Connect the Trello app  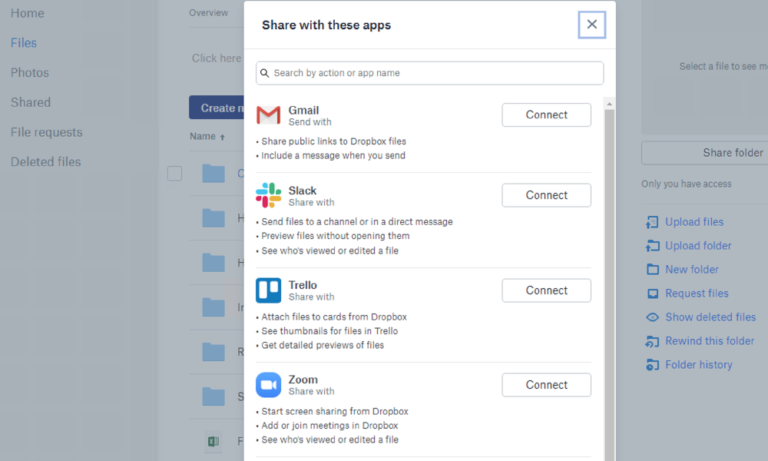(546, 290)
